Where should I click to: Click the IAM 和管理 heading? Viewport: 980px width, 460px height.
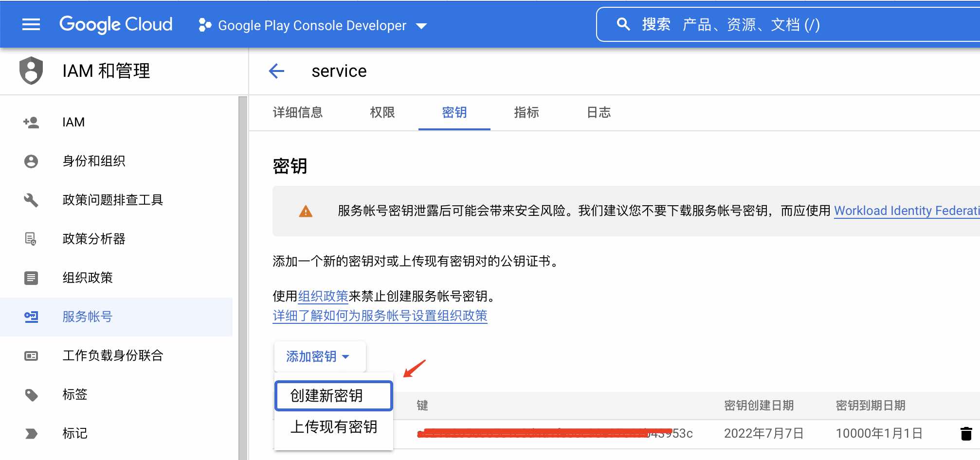tap(106, 71)
